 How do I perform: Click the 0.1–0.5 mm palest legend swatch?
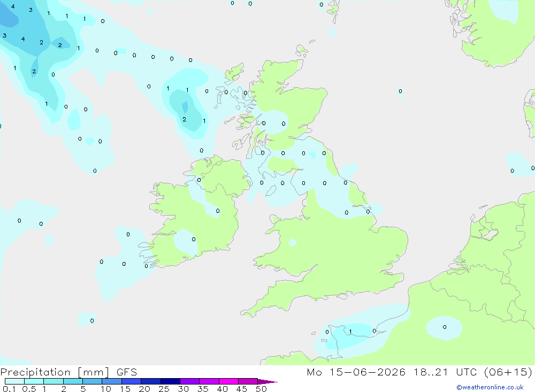(x=14, y=381)
